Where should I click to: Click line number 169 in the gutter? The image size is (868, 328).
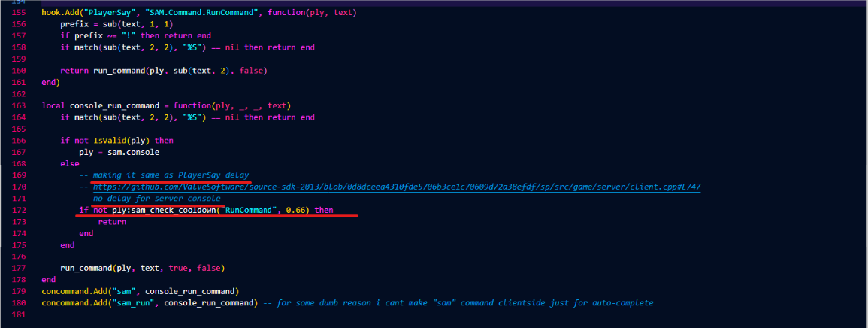(18, 175)
